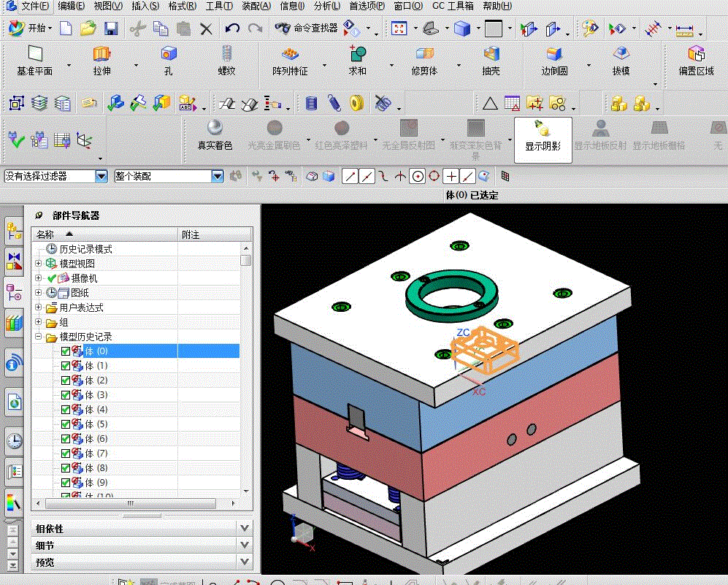Uncheck the 体 (5) checkbox
The width and height of the screenshot is (728, 585).
pyautogui.click(x=66, y=424)
